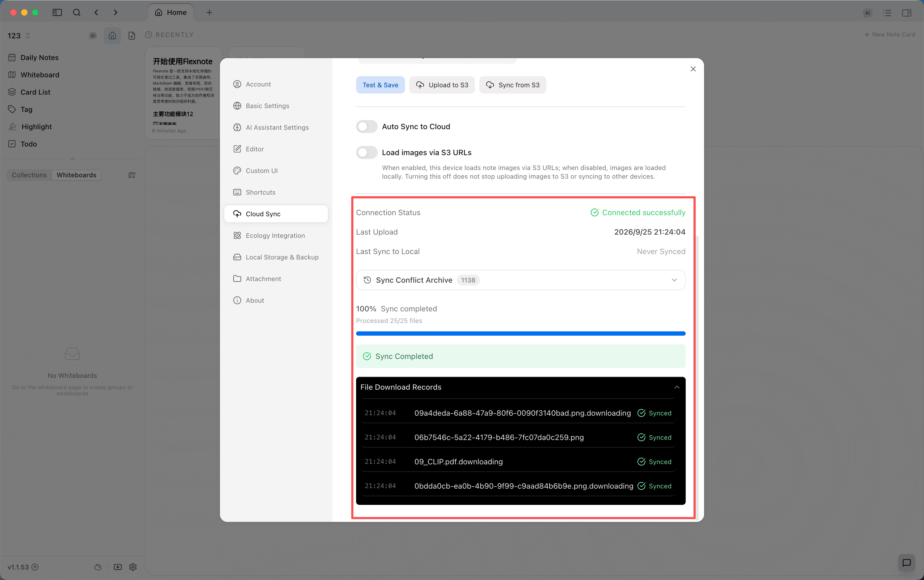Open Account settings section
Viewport: 924px width, 580px height.
tap(276, 84)
